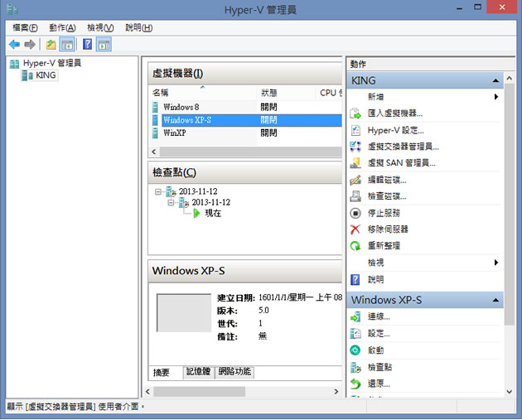Click 停止服務 action link
The width and height of the screenshot is (522, 420).
click(x=384, y=213)
